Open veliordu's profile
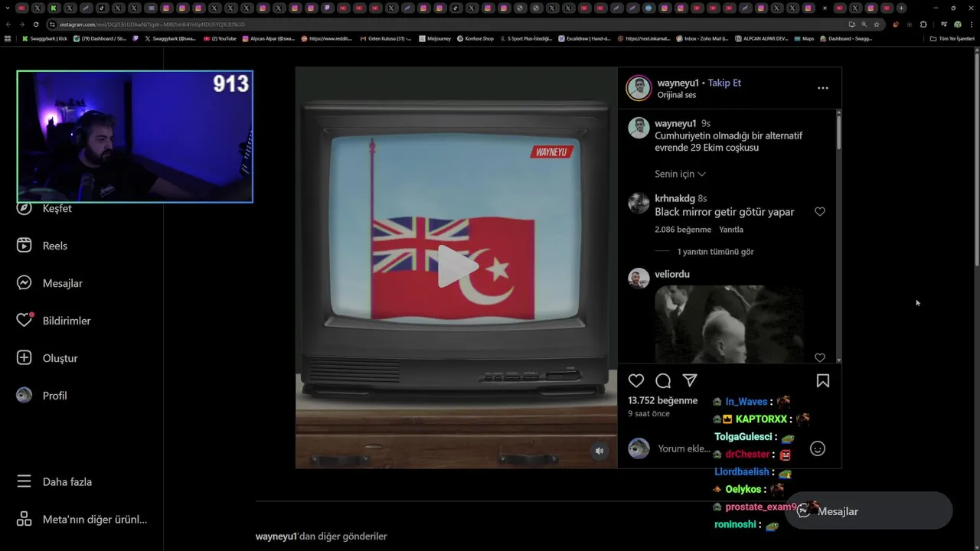The height and width of the screenshot is (551, 980). [672, 274]
